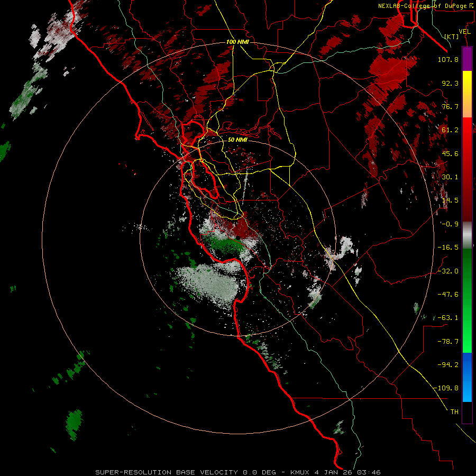Click the 14.5 value on velocity scale

pos(450,200)
